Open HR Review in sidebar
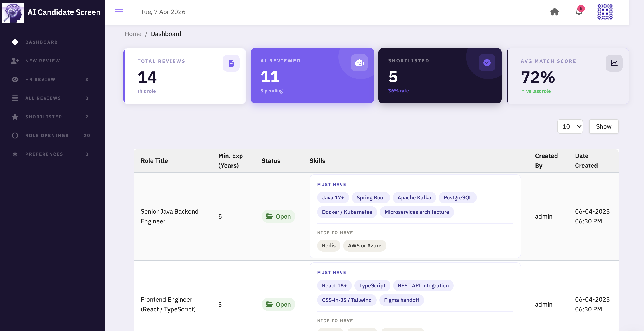The image size is (644, 331). click(x=40, y=80)
